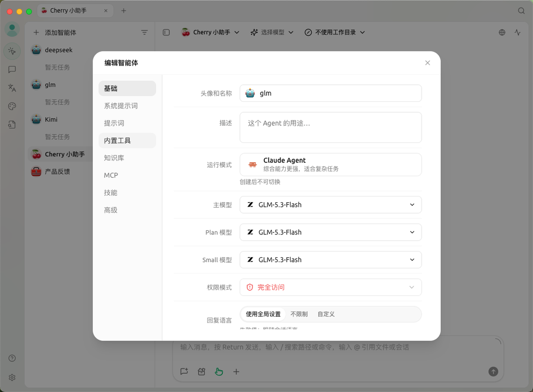This screenshot has width=533, height=392.
Task: Open the 主模型 GLM-5.3-Flash dropdown
Action: [331, 205]
